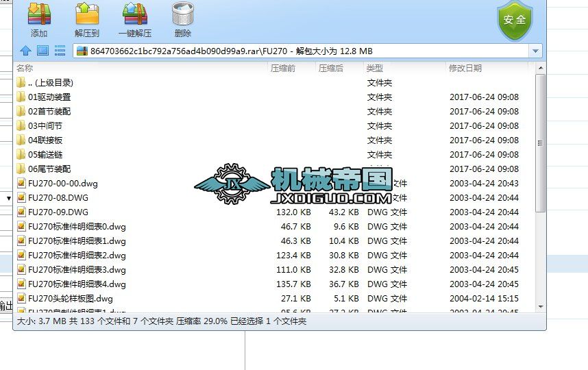Sort by 压缩前 column header
This screenshot has height=370, width=588.
(283, 69)
